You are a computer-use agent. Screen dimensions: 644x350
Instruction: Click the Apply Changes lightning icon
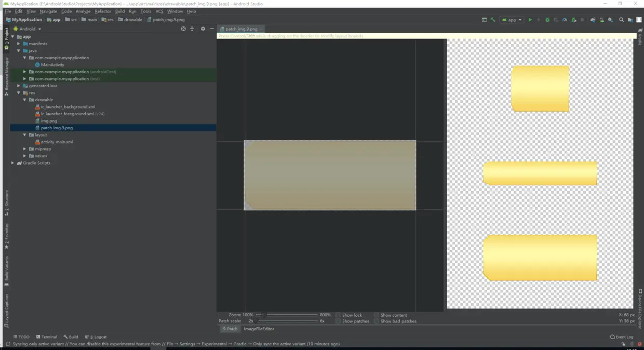539,20
